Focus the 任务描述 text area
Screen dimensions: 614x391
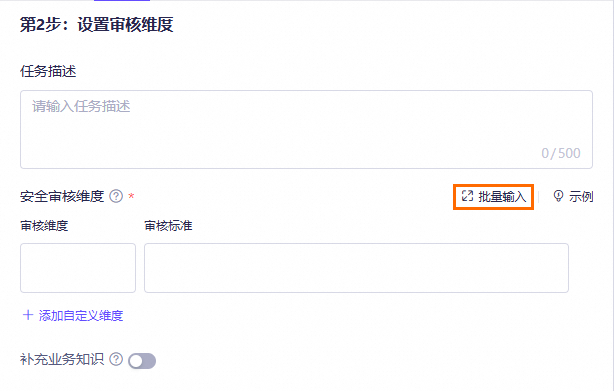click(306, 130)
